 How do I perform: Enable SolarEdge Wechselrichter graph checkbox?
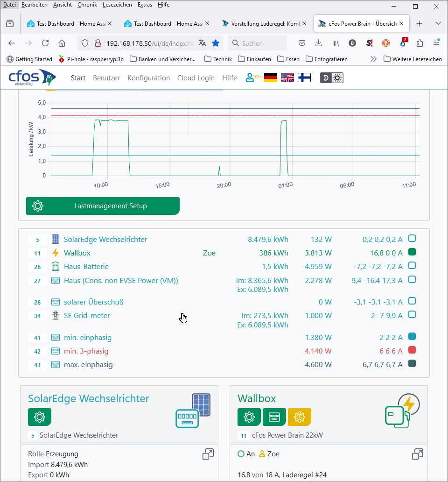(x=412, y=239)
